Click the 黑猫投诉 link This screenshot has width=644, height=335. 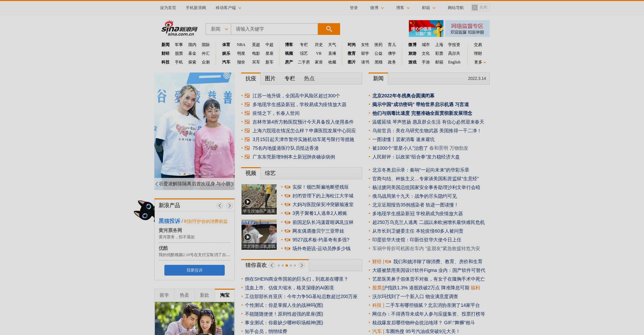(x=169, y=221)
